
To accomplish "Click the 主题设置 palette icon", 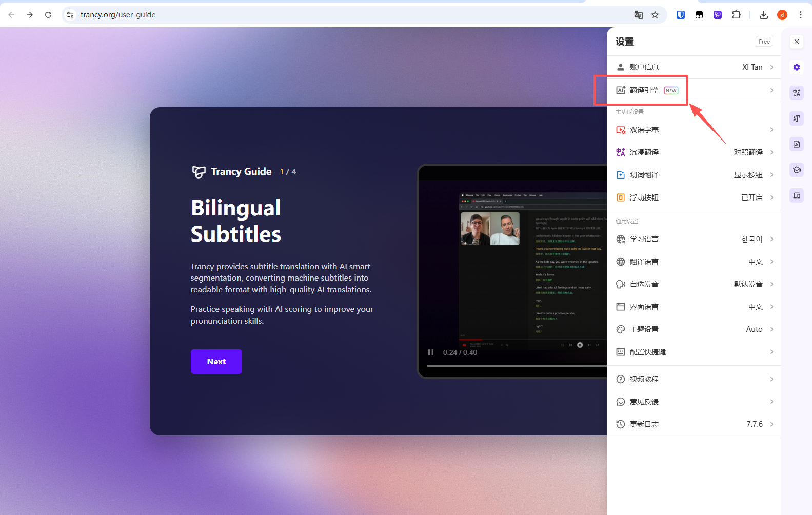I will tap(621, 329).
